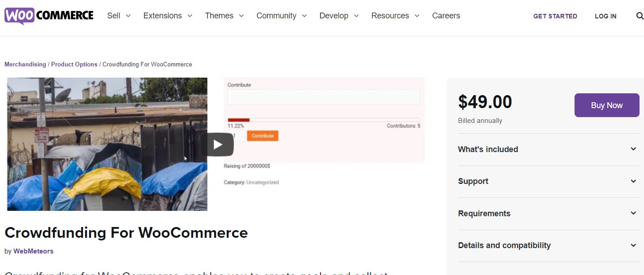644x275 pixels.
Task: Expand the Support section
Action: tap(549, 181)
